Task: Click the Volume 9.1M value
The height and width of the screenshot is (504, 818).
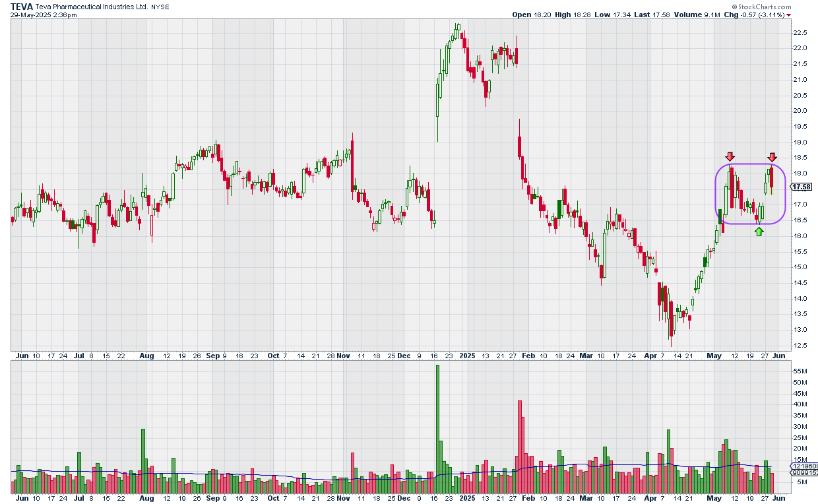Action: 697,15
